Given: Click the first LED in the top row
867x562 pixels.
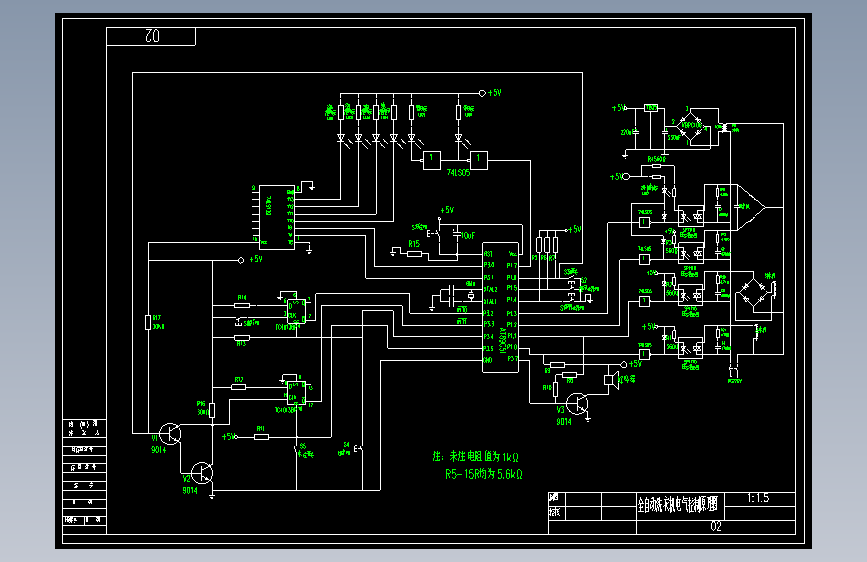Looking at the screenshot, I should pyautogui.click(x=341, y=137).
